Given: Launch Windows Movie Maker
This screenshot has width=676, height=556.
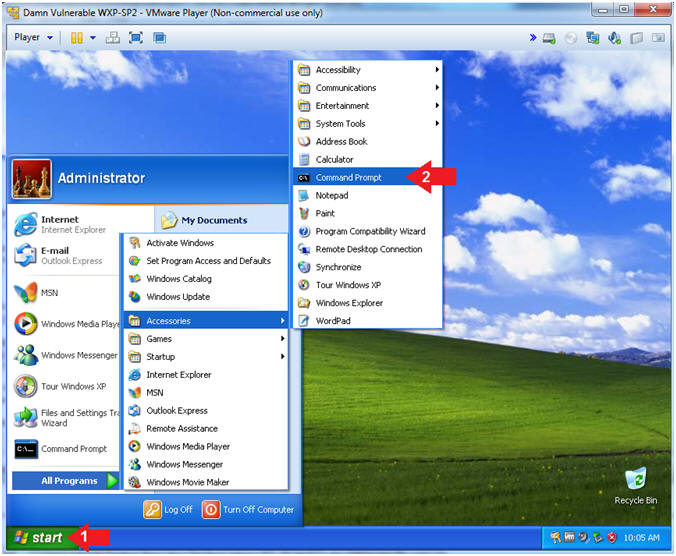Looking at the screenshot, I should 206,483.
